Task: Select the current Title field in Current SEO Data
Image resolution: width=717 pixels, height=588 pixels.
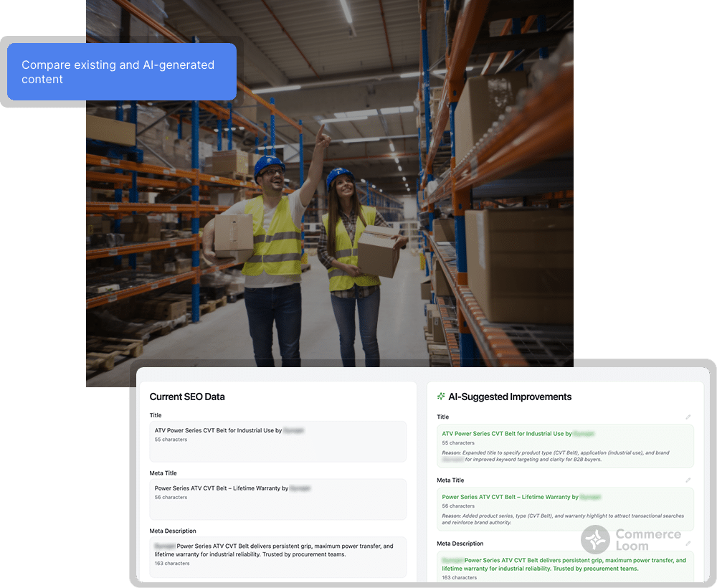Action: 277,440
